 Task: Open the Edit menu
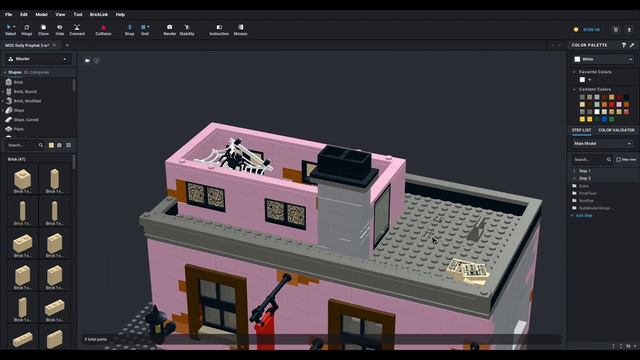[24, 14]
